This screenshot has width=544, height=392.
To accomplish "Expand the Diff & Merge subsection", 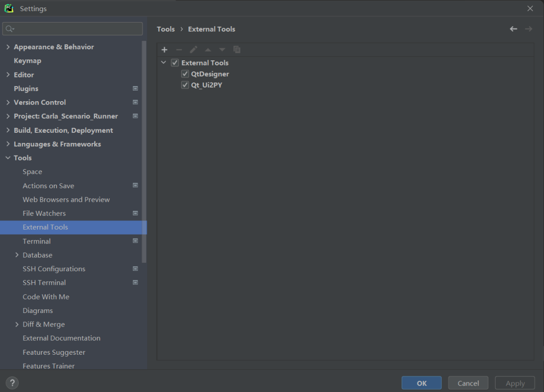I will click(x=17, y=324).
